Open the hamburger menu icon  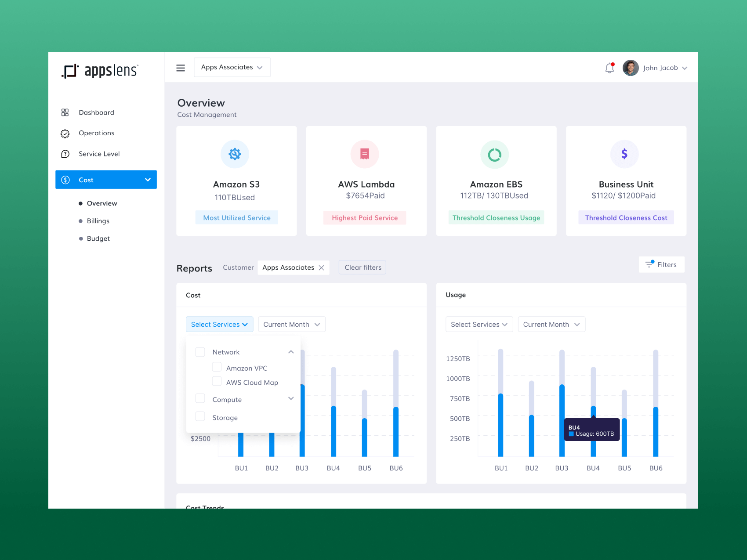click(x=181, y=68)
